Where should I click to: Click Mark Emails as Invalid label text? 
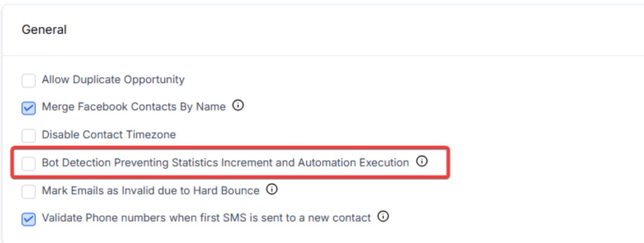pos(150,190)
